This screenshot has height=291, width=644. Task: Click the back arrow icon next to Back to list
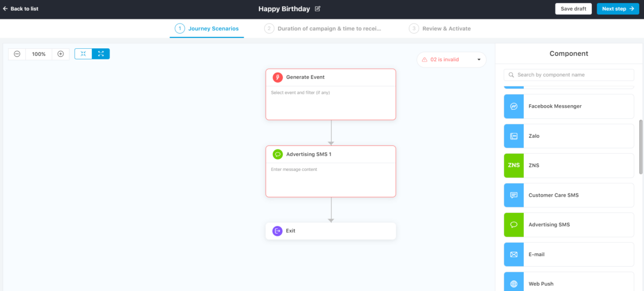[5, 9]
